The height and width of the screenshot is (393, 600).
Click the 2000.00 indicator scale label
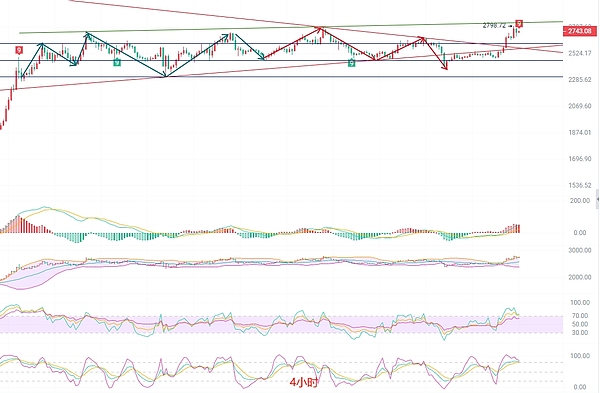(x=580, y=277)
